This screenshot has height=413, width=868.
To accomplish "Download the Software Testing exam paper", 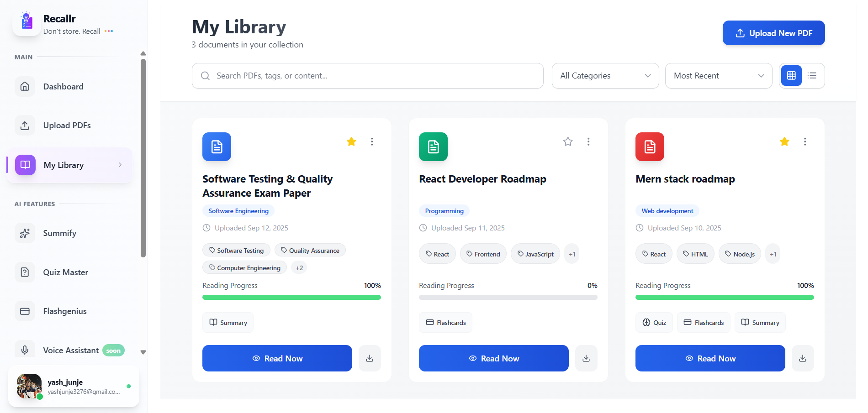I will [370, 358].
